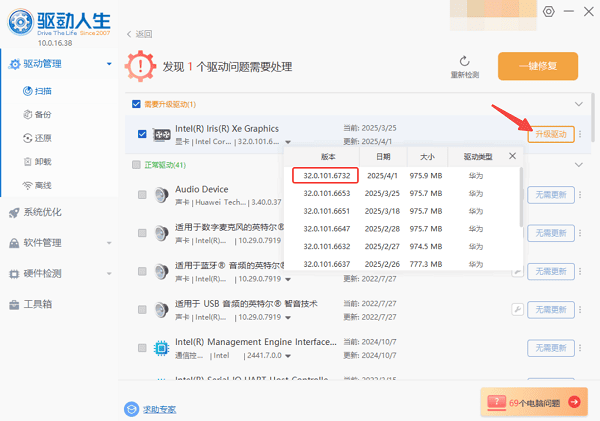Image resolution: width=600 pixels, height=421 pixels.
Task: Open settings via the hexagon gear icon
Action: [548, 11]
